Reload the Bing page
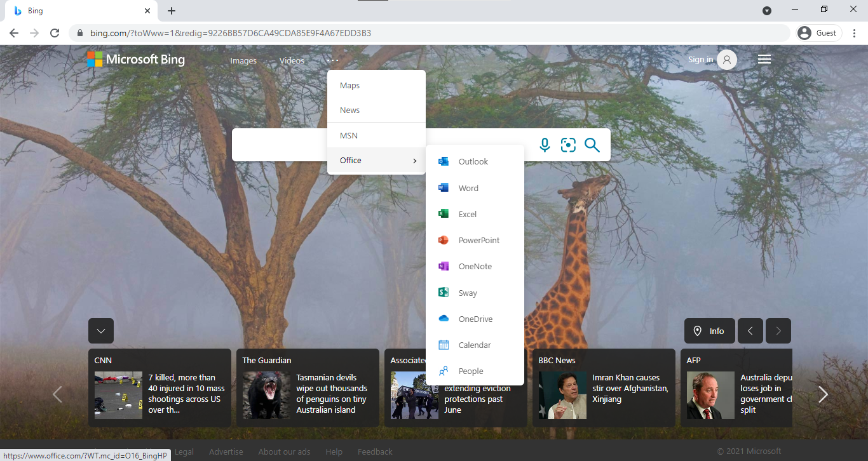The height and width of the screenshot is (461, 868). coord(55,33)
